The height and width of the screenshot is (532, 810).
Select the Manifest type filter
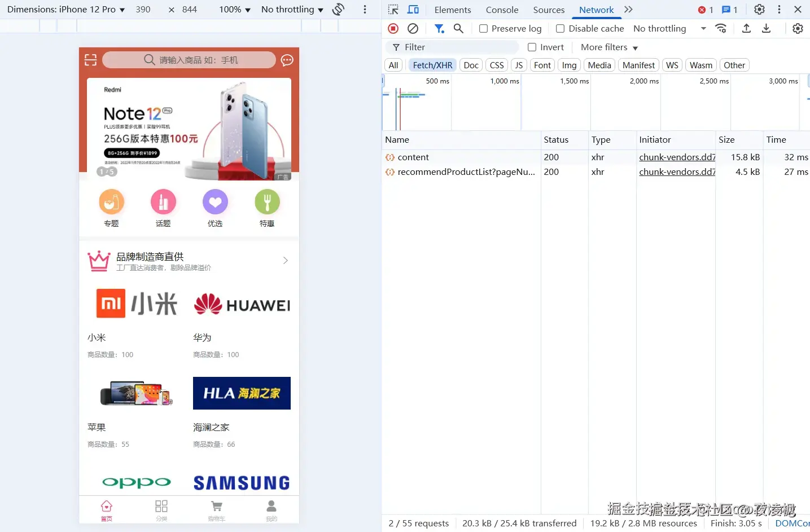click(x=638, y=65)
